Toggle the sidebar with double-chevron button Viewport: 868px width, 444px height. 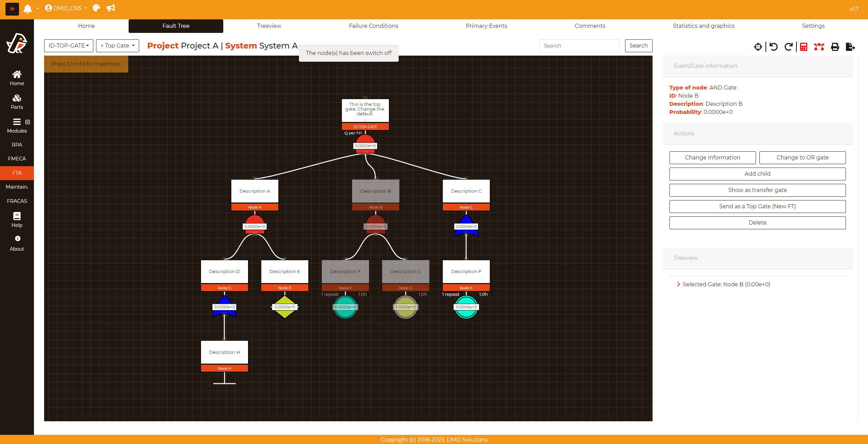12,9
